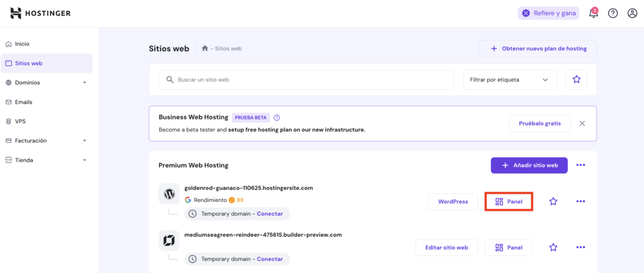Open Premium Web Hosting three-dots menu

(x=580, y=165)
